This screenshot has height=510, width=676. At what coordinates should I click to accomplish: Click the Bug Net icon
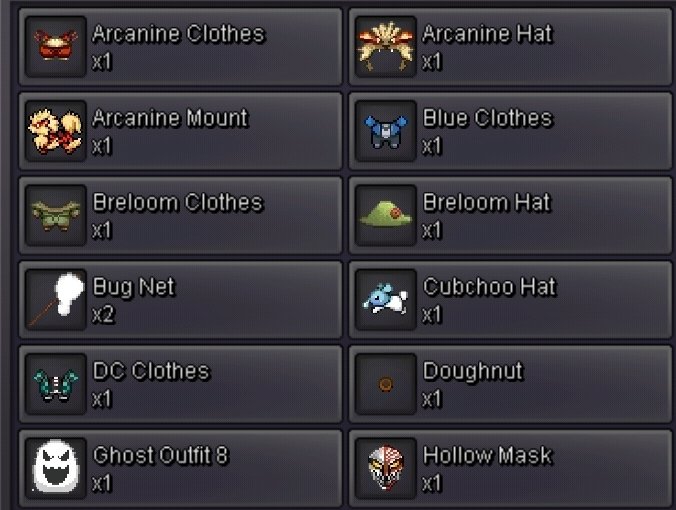56,300
